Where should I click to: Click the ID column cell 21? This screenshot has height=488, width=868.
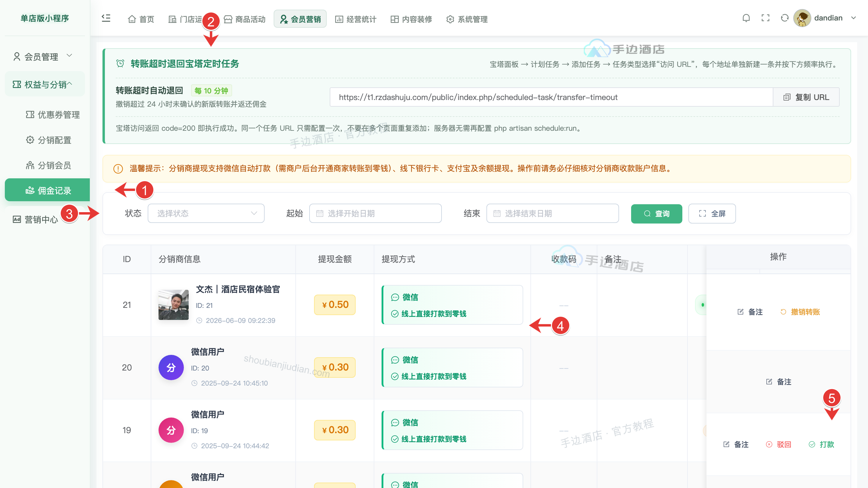coord(127,305)
